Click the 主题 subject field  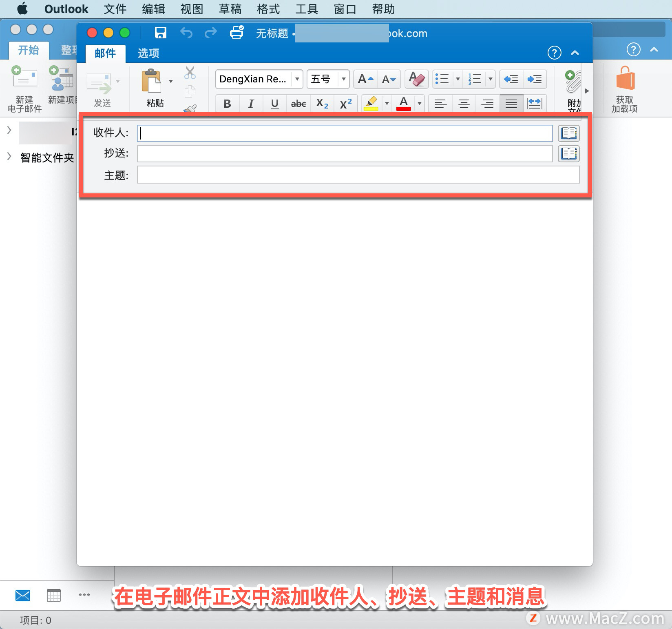pos(358,175)
